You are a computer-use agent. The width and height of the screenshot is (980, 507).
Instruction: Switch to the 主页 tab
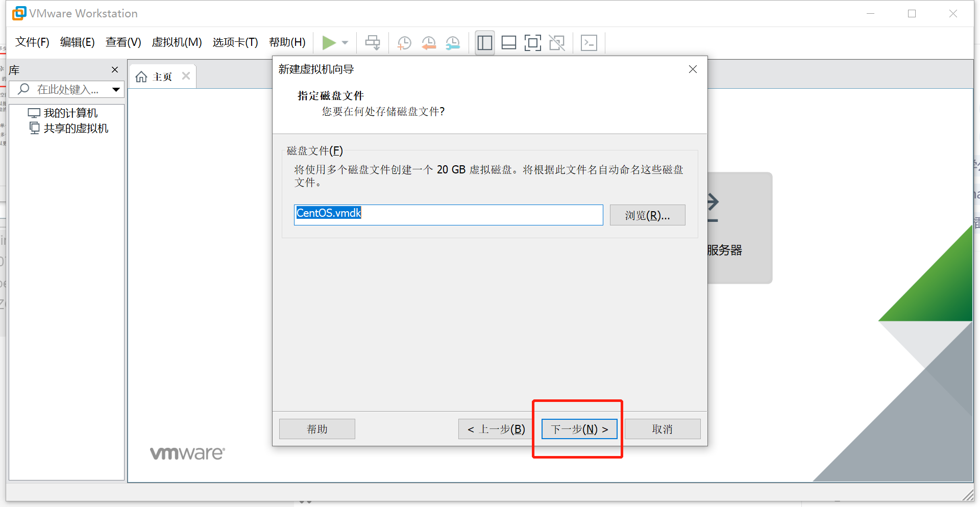click(x=162, y=76)
